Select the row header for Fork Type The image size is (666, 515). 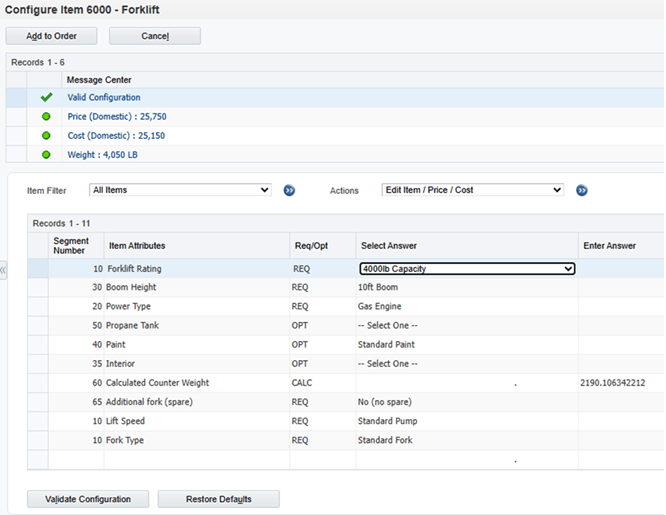38,440
